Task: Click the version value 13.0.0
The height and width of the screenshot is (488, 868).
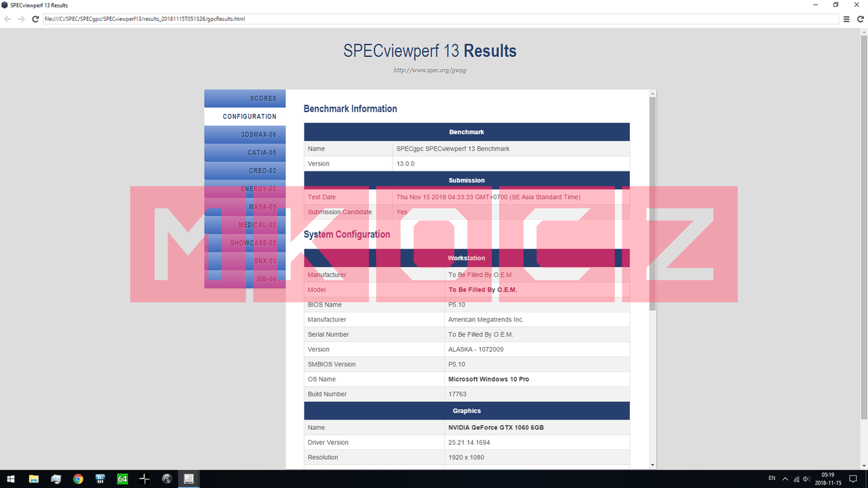Action: coord(511,163)
